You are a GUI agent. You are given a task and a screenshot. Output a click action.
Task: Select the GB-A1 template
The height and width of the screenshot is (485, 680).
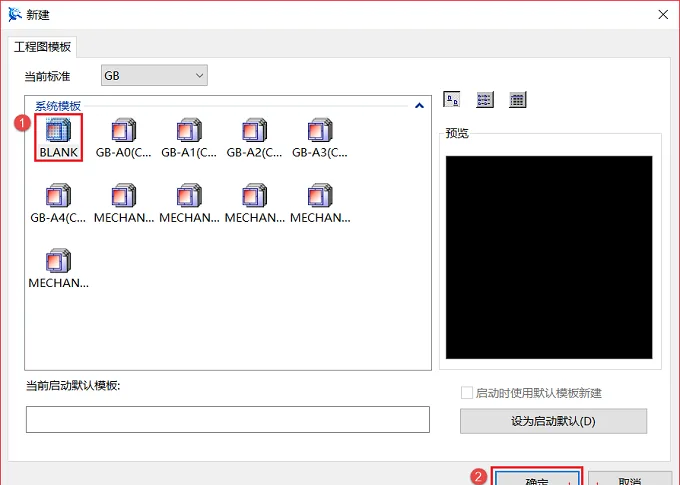189,138
